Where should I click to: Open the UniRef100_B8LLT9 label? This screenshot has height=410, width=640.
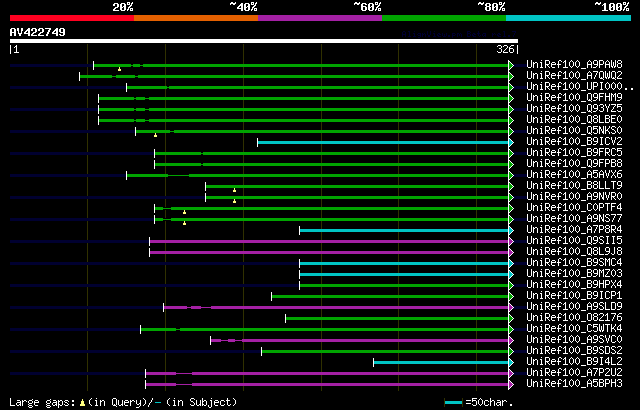point(574,186)
